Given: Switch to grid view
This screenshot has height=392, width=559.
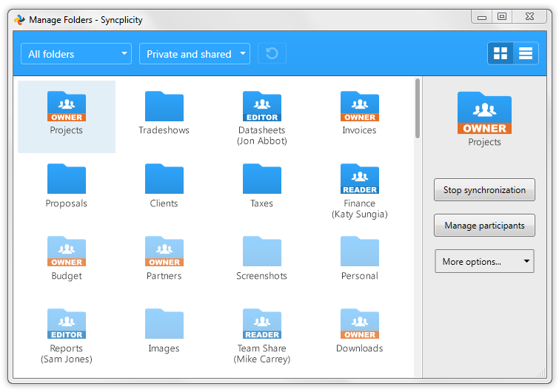Looking at the screenshot, I should (501, 53).
